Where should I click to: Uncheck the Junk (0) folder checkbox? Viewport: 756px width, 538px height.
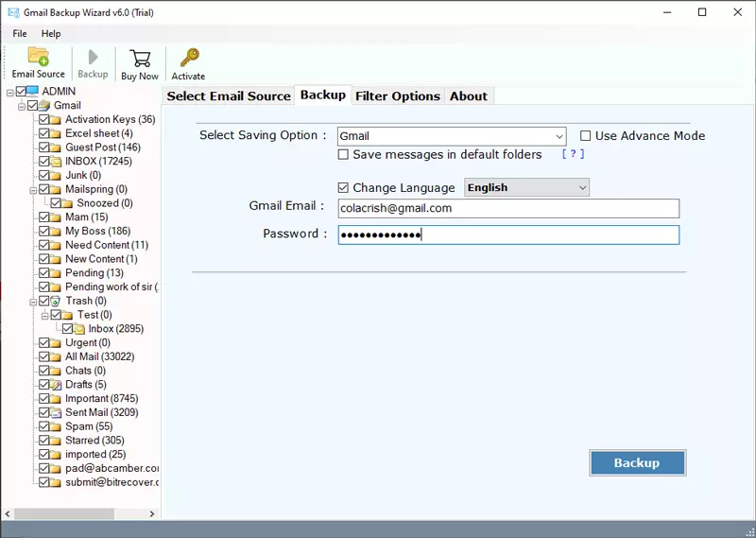[x=43, y=175]
